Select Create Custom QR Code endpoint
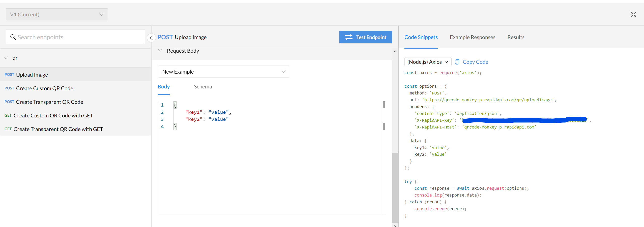Screen dimensions: 644x227 click(x=44, y=88)
